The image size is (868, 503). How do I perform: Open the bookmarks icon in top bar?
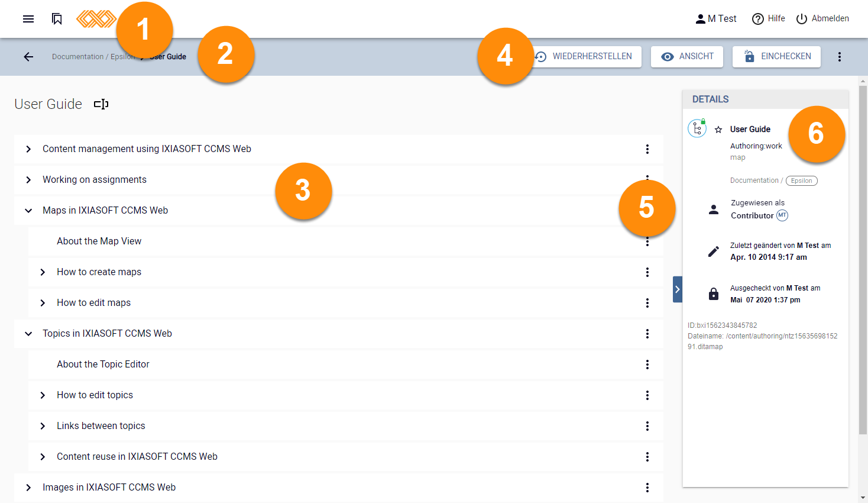coord(57,19)
